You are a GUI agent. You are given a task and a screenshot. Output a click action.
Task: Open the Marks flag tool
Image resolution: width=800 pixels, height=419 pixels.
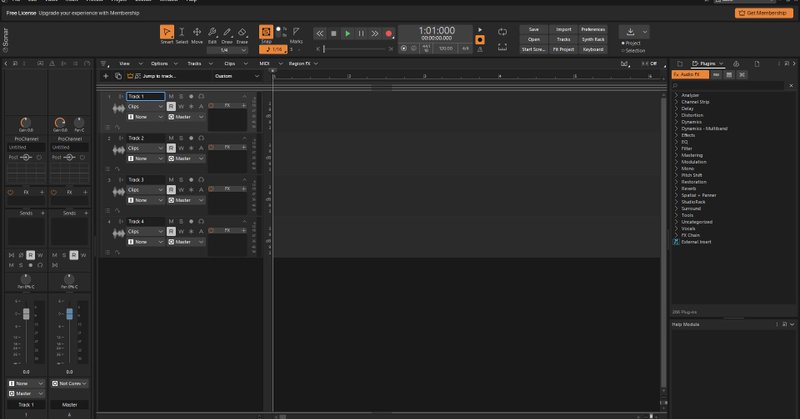pyautogui.click(x=296, y=32)
